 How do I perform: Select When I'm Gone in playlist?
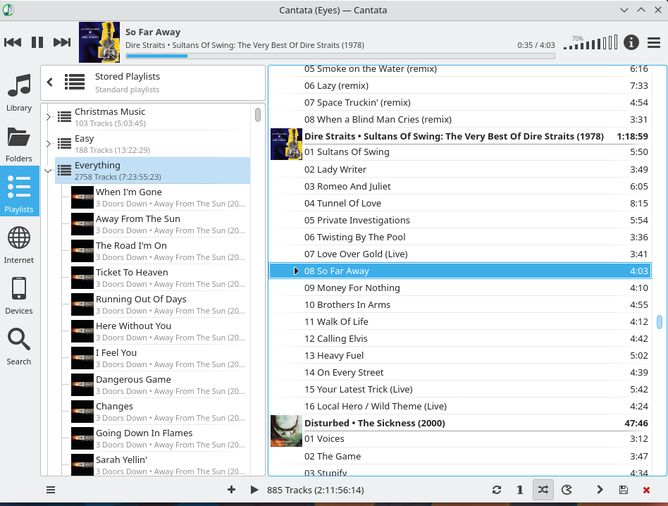pos(160,197)
